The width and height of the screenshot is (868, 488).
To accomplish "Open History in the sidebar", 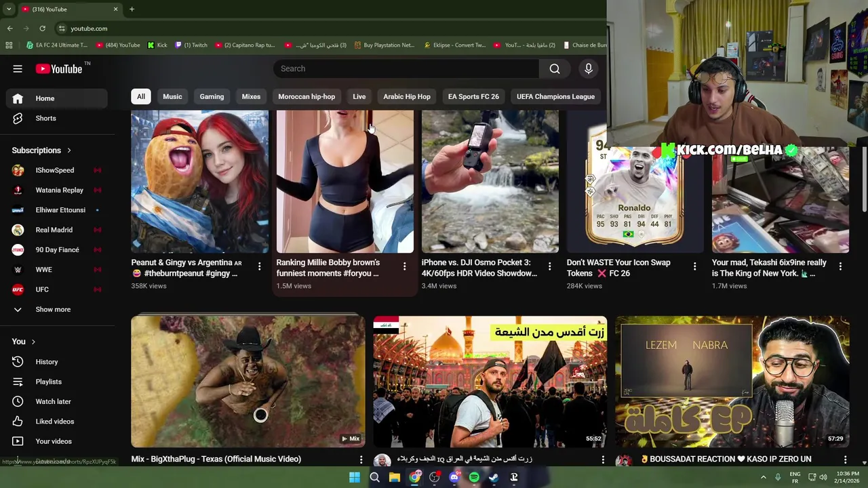I will pos(58,362).
